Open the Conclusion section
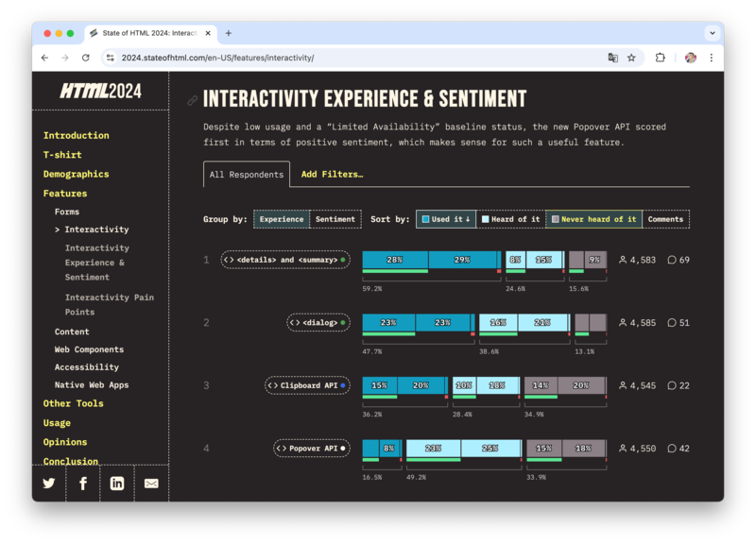Image resolution: width=756 pixels, height=544 pixels. (71, 461)
